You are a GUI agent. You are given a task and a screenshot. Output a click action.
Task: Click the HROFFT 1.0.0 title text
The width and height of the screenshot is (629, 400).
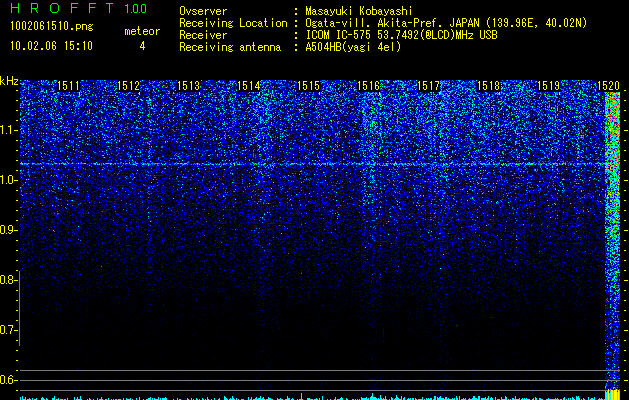coord(79,8)
